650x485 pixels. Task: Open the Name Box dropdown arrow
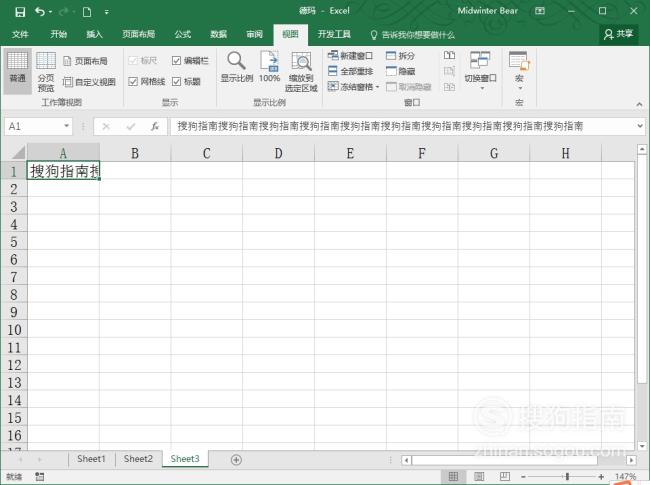66,126
